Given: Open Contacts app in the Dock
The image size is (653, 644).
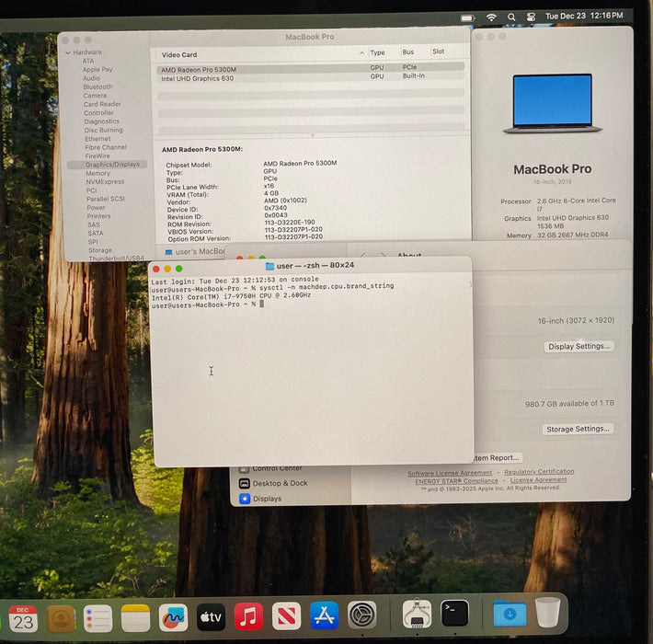Looking at the screenshot, I should pyautogui.click(x=61, y=618).
